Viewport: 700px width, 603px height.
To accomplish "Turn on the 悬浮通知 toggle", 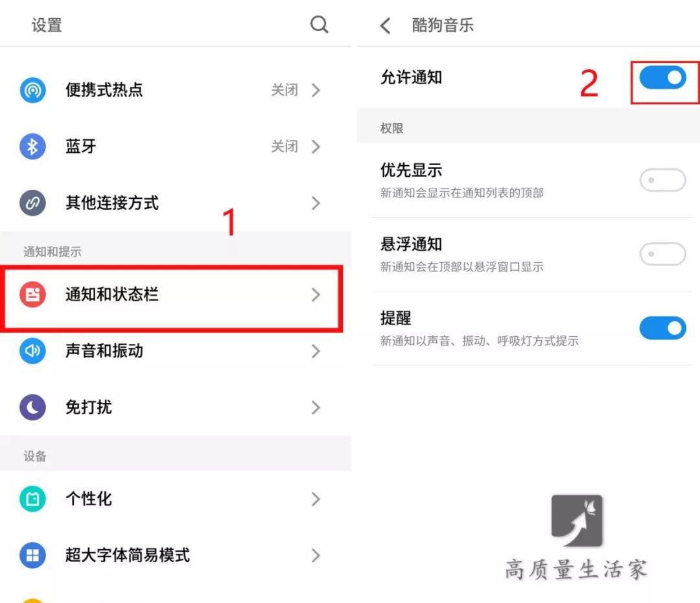I will [662, 255].
